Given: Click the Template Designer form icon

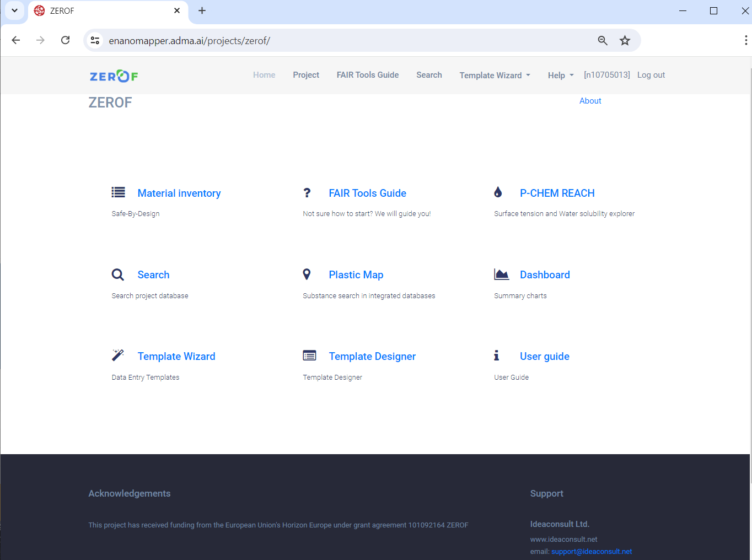Looking at the screenshot, I should click(309, 356).
